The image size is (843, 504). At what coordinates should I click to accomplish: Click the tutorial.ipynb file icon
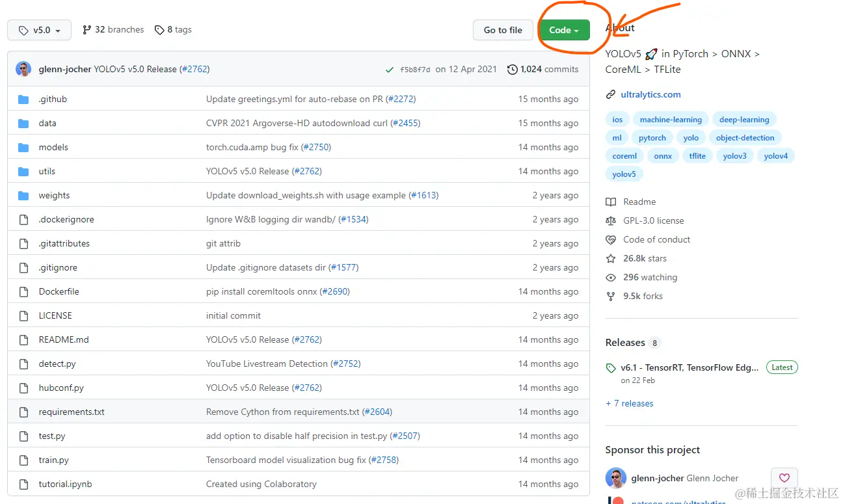23,484
